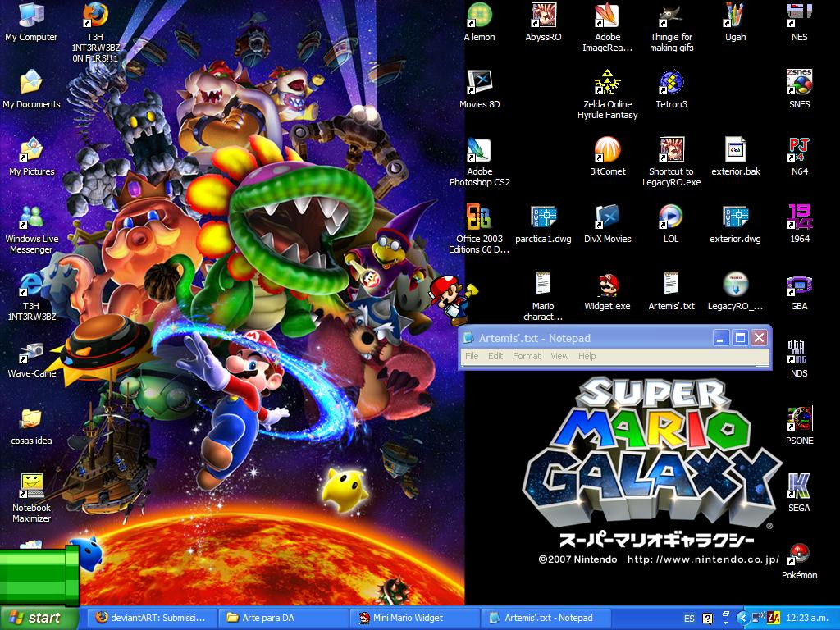Select the Firefox T3H 1NT3RW3BZ 0N F1R3 icon
This screenshot has height=630, width=840.
tap(95, 16)
